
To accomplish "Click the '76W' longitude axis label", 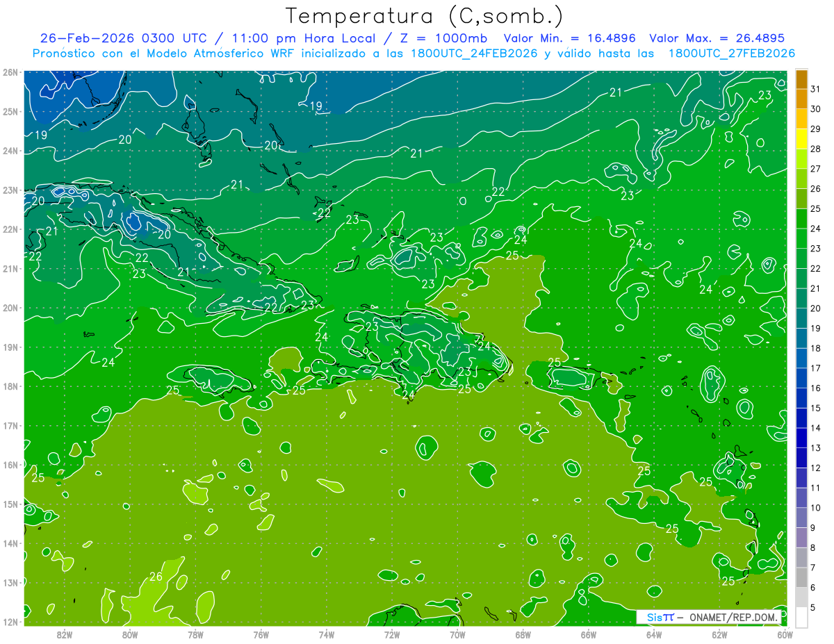I will [x=261, y=634].
